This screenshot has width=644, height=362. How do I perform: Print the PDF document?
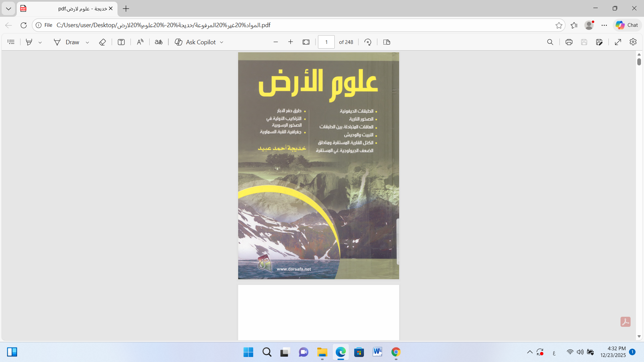click(569, 42)
